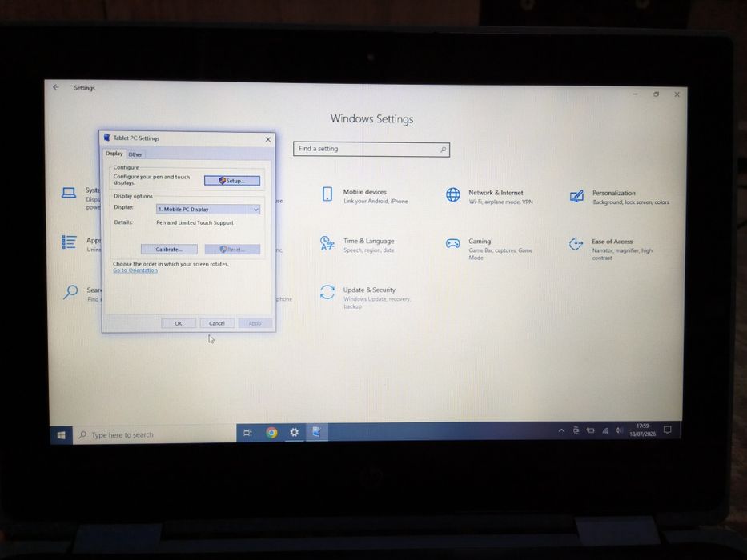Click the Settings gear taskbar icon
This screenshot has height=560, width=747.
[x=295, y=432]
